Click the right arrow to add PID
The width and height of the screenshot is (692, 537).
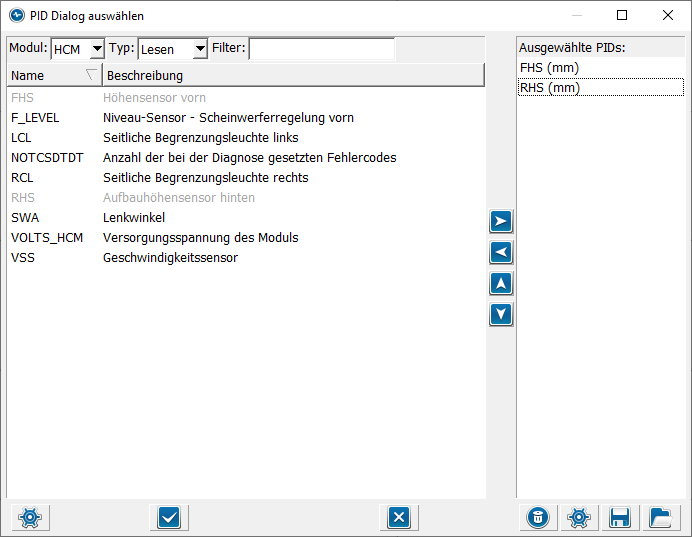(x=501, y=221)
